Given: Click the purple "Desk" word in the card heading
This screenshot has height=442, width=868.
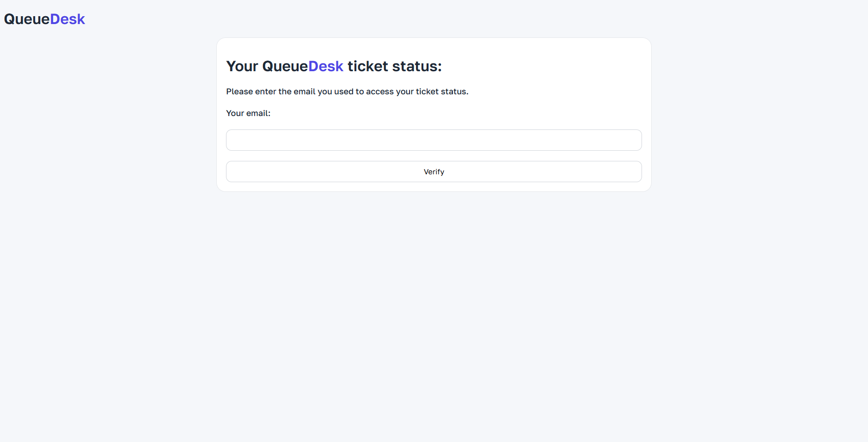Looking at the screenshot, I should coord(326,66).
